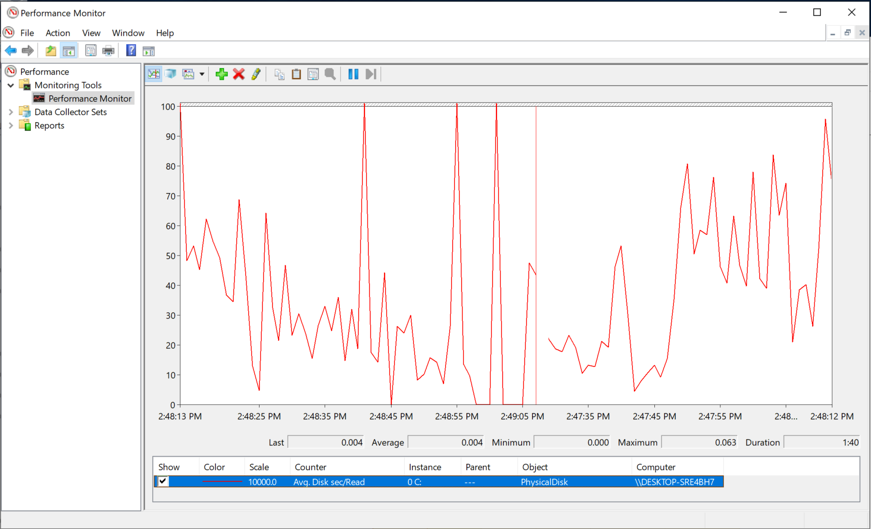Click vertical time marker line in graph

tap(536, 256)
